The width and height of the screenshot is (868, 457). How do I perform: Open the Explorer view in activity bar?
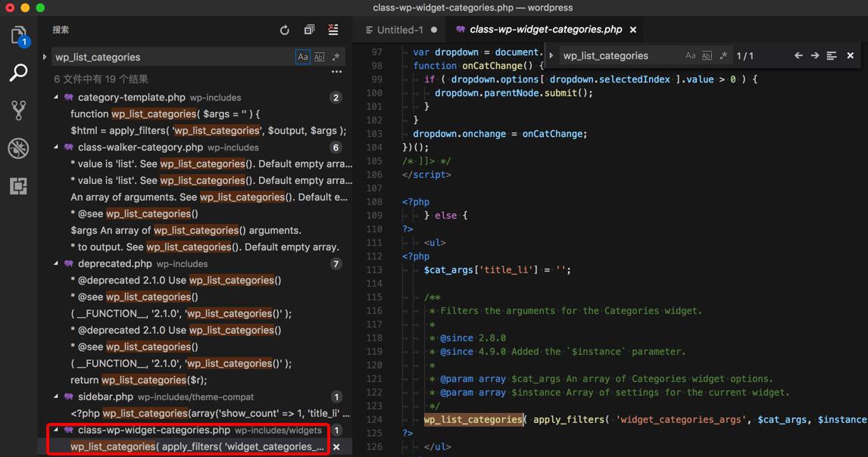(x=18, y=36)
